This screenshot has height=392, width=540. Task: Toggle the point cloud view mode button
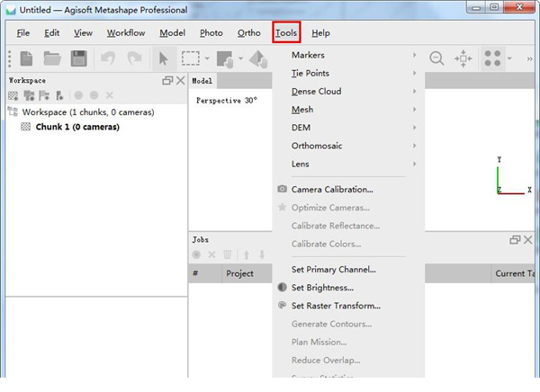[x=491, y=58]
